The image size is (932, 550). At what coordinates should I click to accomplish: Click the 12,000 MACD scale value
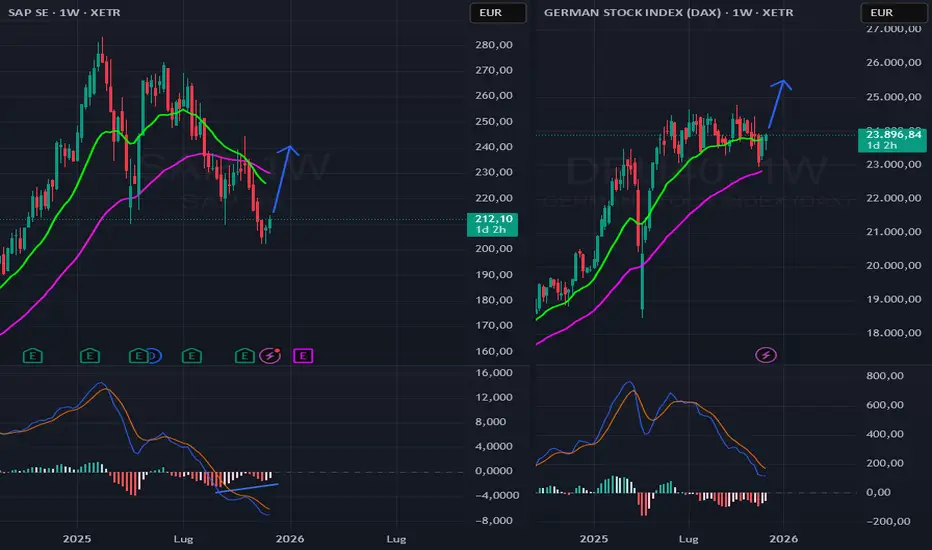point(494,397)
